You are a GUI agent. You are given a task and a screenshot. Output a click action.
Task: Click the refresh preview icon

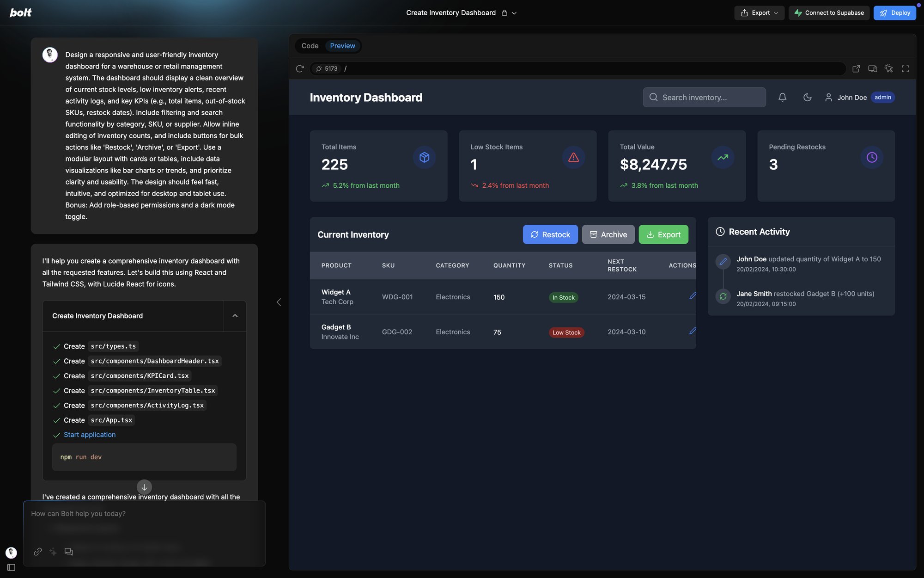(300, 68)
